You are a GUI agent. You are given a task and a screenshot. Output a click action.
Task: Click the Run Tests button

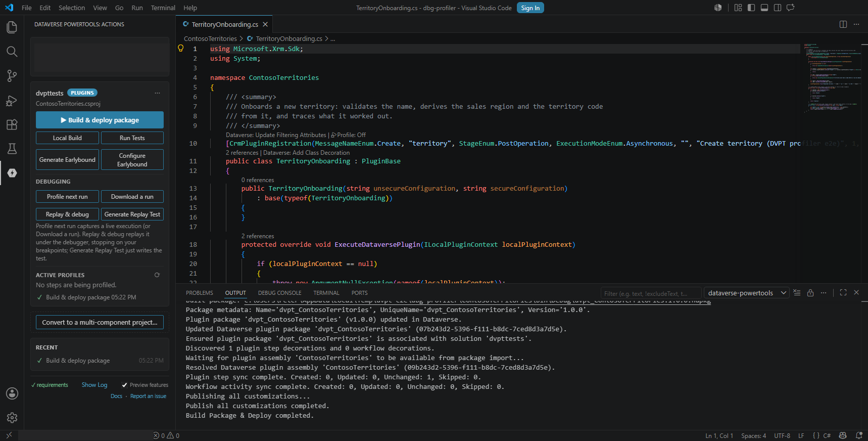click(132, 138)
